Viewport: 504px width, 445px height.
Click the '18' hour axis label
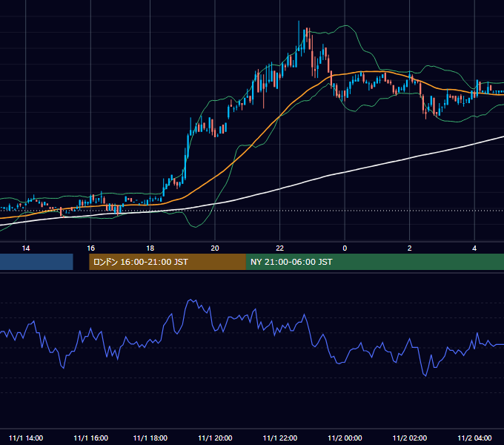click(x=150, y=248)
